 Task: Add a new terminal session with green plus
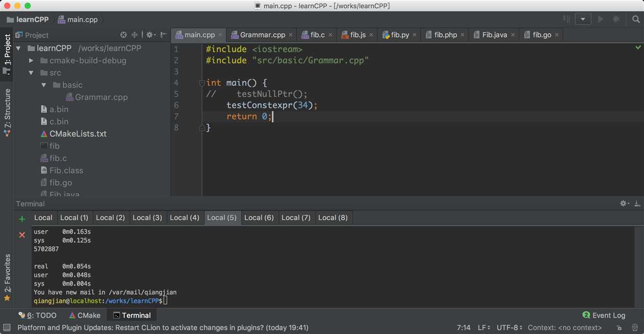point(22,219)
